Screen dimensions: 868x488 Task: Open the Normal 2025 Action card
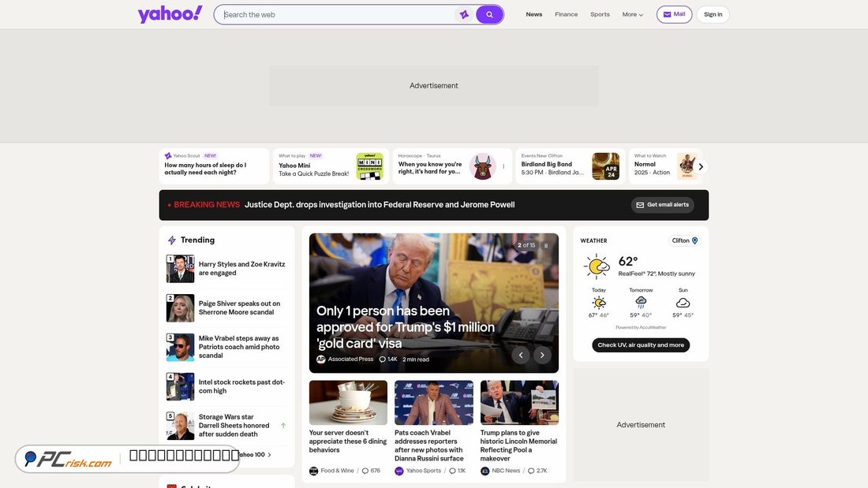pyautogui.click(x=665, y=166)
